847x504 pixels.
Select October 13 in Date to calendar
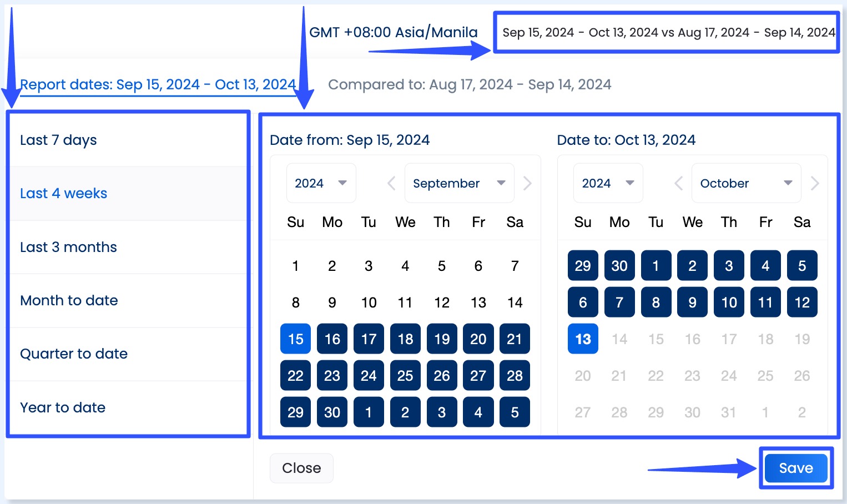click(583, 339)
